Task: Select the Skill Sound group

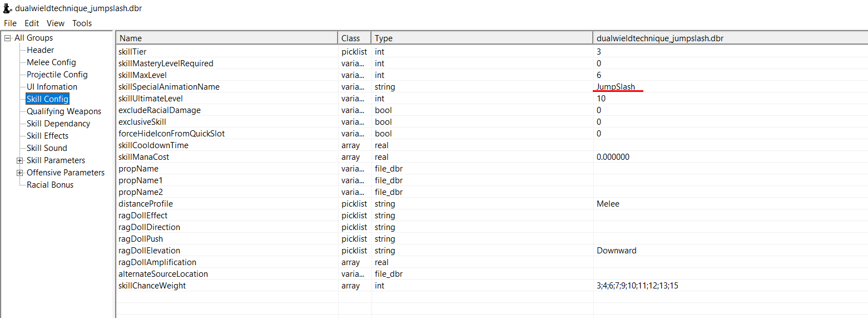Action: tap(47, 148)
